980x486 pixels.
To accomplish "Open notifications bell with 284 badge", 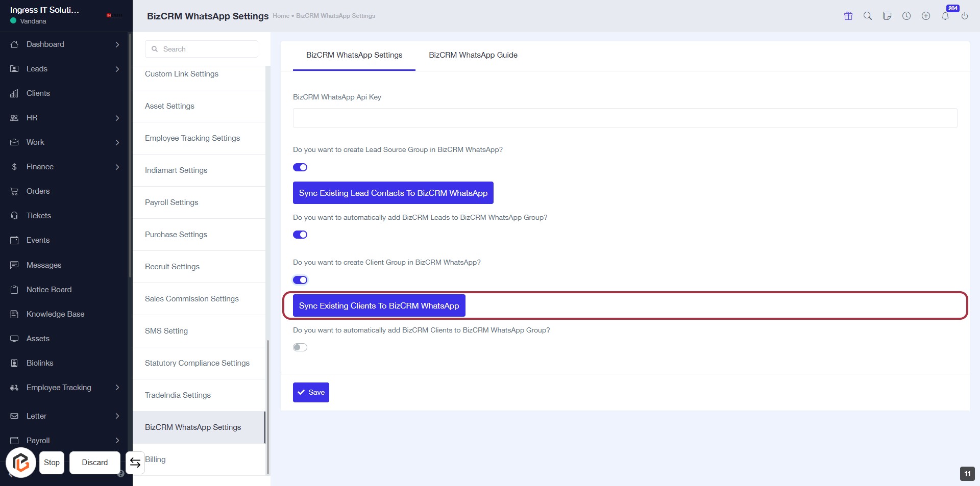I will (945, 16).
